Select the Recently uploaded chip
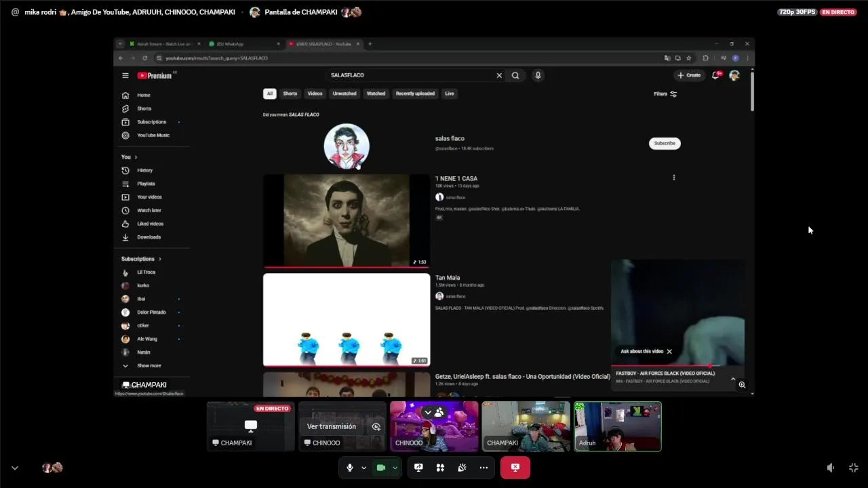 415,94
